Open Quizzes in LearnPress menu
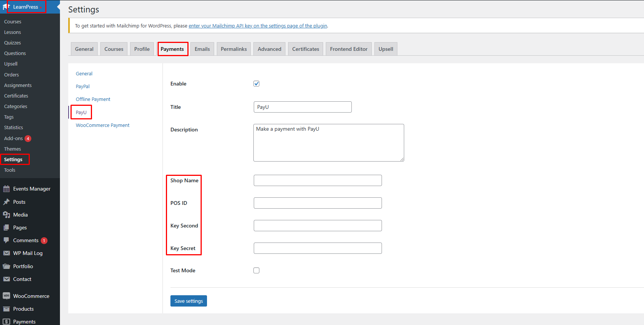The height and width of the screenshot is (325, 644). [12, 43]
